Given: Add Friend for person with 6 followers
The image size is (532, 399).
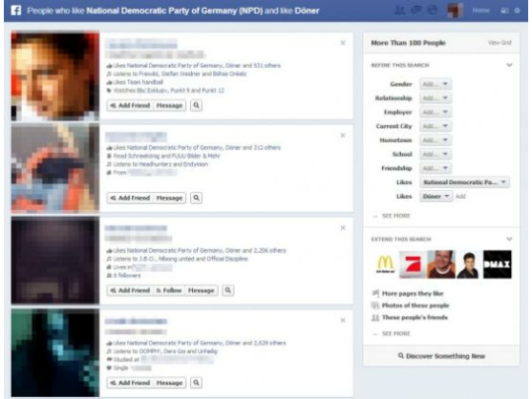Looking at the screenshot, I should [x=130, y=290].
